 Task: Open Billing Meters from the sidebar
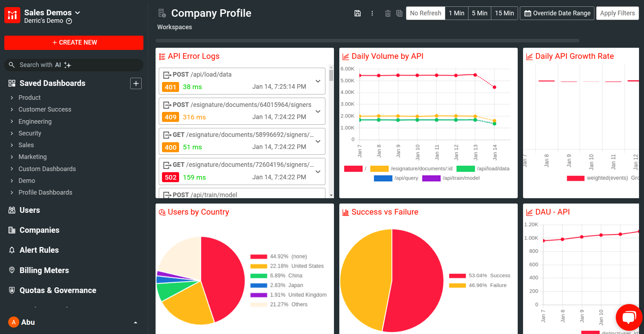(x=44, y=270)
